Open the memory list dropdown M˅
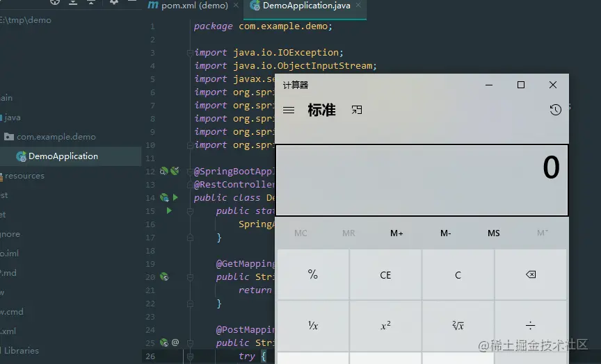Screen dimensions: 601x364 (x=543, y=233)
